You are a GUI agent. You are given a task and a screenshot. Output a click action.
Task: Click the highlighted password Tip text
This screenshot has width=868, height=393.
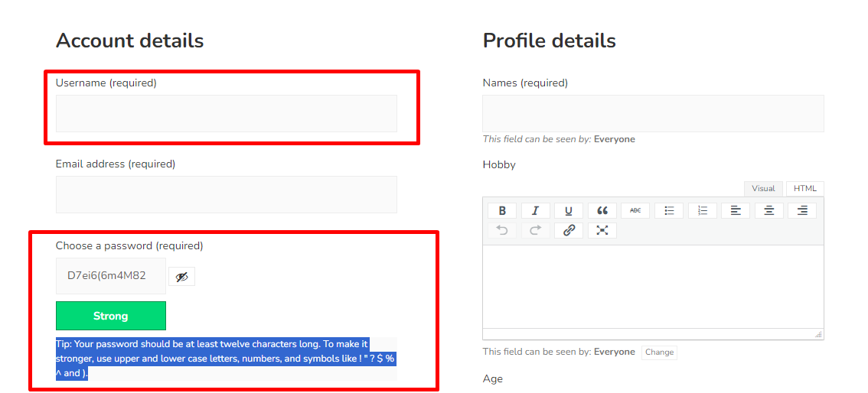[225, 359]
